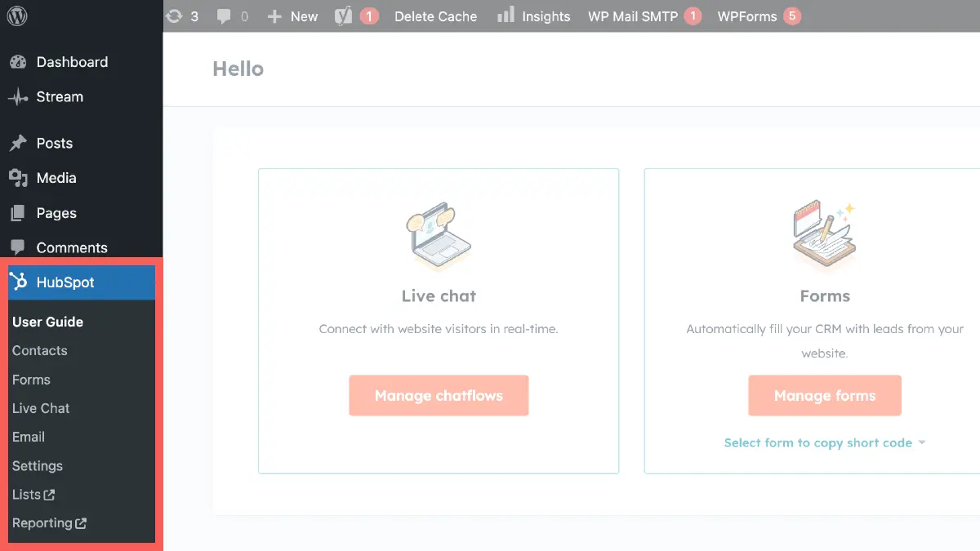This screenshot has height=551, width=980.
Task: Open HubSpot Contacts submenu
Action: click(x=39, y=350)
